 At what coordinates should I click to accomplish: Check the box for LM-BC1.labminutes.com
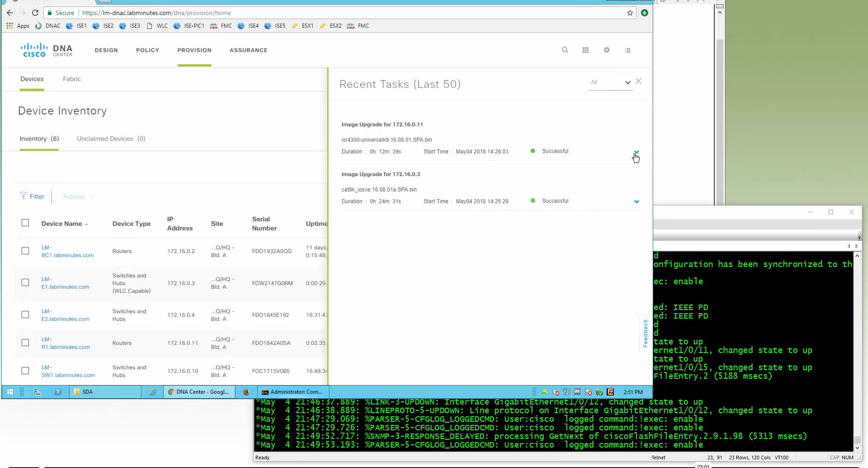(25, 251)
